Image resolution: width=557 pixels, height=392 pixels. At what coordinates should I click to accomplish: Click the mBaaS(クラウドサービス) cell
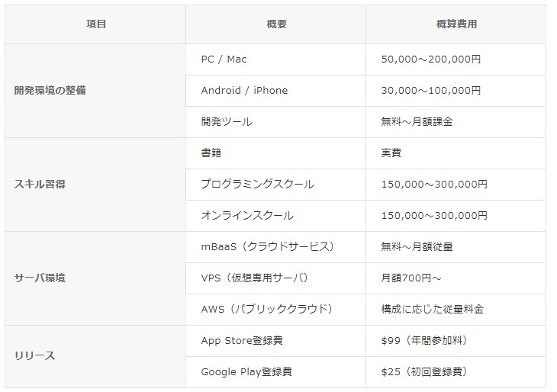point(268,246)
